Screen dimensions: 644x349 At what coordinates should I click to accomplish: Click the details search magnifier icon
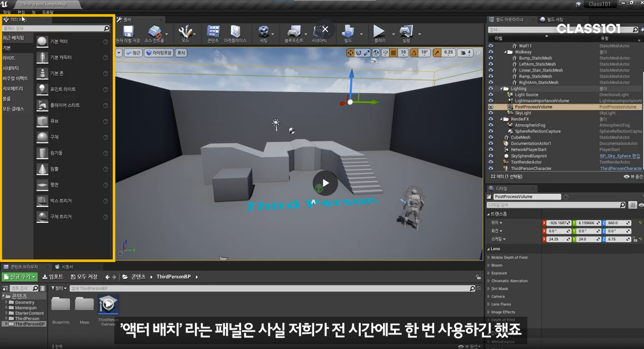click(622, 205)
